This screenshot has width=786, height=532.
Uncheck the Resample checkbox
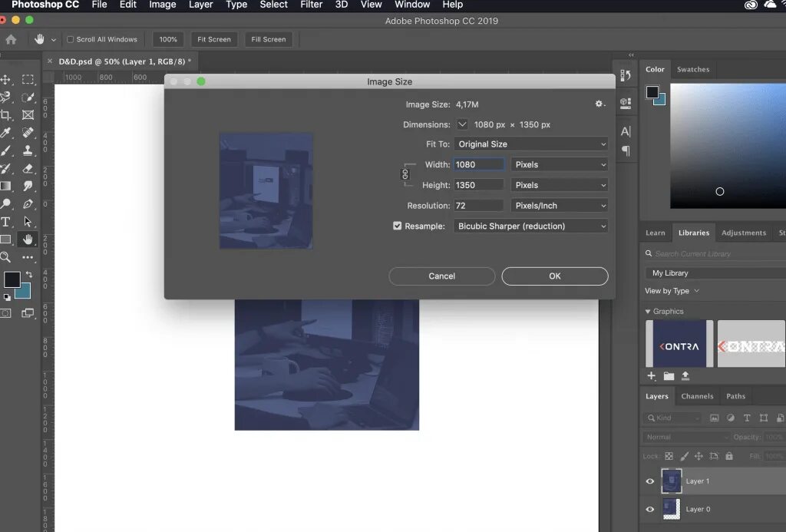[x=398, y=226]
